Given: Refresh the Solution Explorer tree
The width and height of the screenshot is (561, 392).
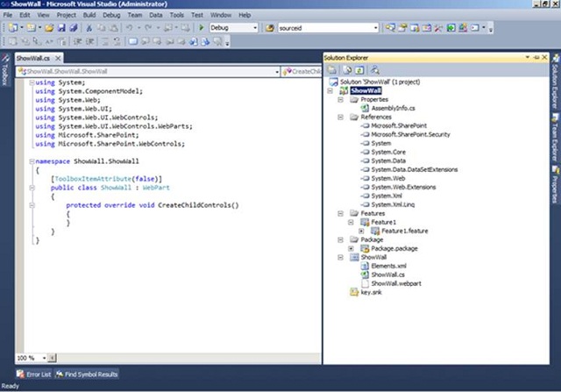Looking at the screenshot, I should [x=359, y=70].
